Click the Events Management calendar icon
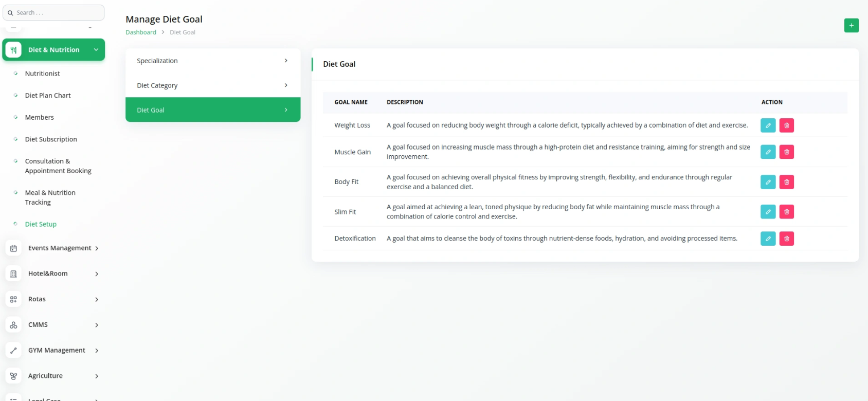 pos(13,248)
